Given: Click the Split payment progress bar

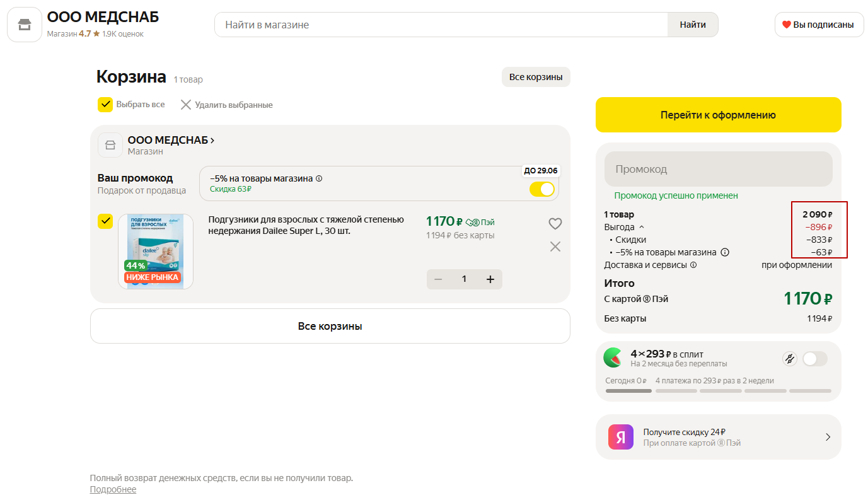Looking at the screenshot, I should pyautogui.click(x=718, y=391).
